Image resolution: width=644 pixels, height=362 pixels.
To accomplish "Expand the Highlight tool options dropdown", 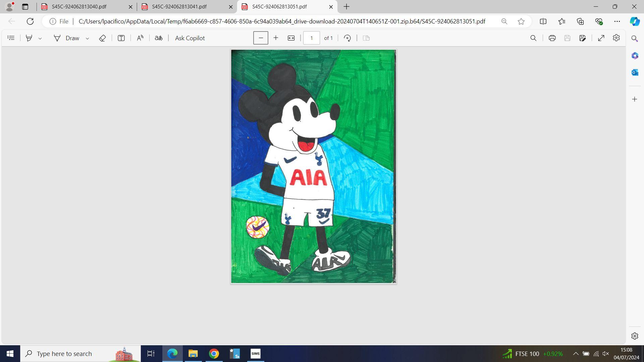I will [40, 39].
